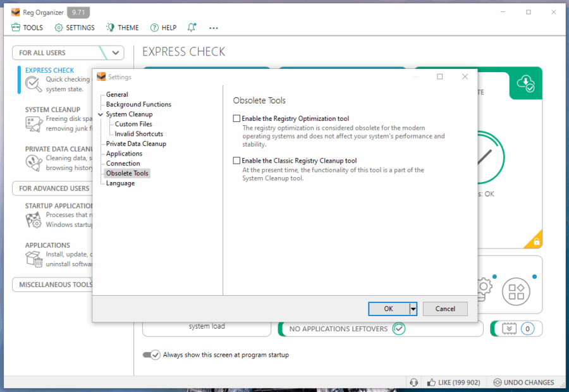569x392 pixels.
Task: Open Applications box and trash icon
Action: click(x=34, y=259)
